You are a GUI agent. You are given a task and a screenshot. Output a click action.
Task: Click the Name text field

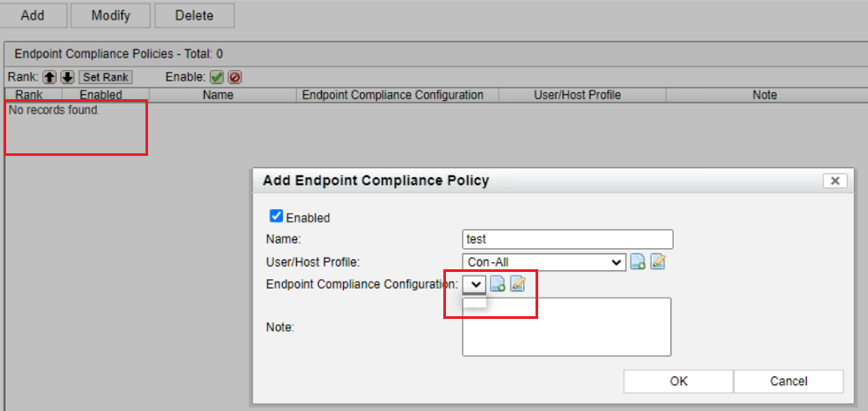click(x=567, y=239)
